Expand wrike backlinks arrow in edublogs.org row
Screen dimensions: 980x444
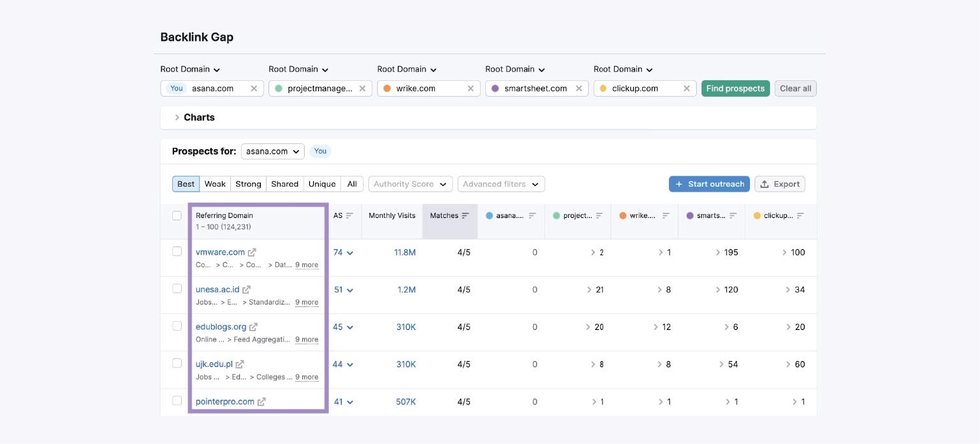pyautogui.click(x=657, y=327)
